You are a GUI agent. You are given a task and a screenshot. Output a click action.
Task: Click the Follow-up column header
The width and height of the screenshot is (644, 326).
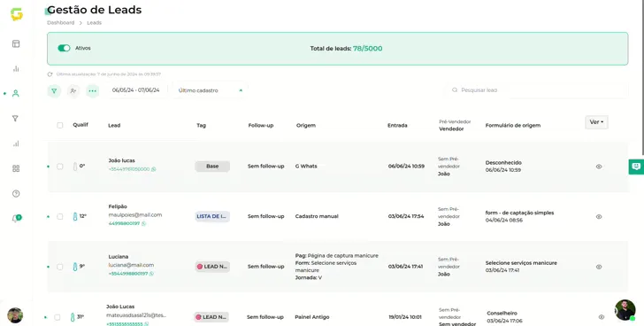(261, 126)
